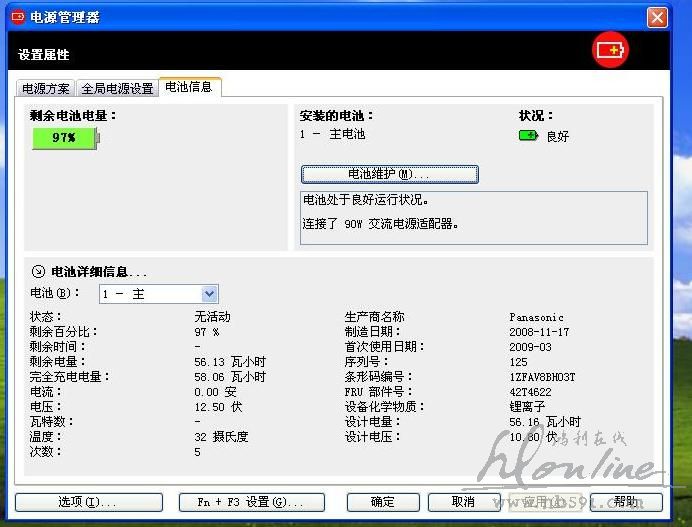692x527 pixels.
Task: Click the full charge value 58.06 瓦小时
Action: pos(230,377)
